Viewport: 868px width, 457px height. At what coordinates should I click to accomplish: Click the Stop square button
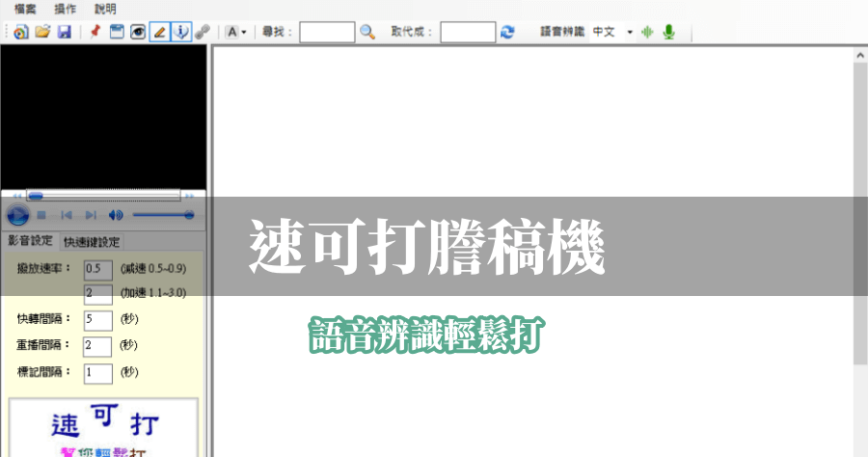coord(41,215)
